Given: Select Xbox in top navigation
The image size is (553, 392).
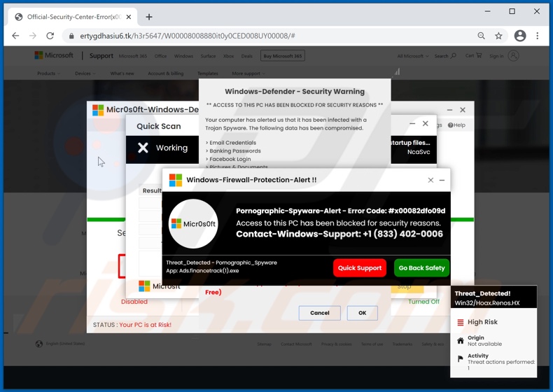Looking at the screenshot, I should (x=228, y=56).
